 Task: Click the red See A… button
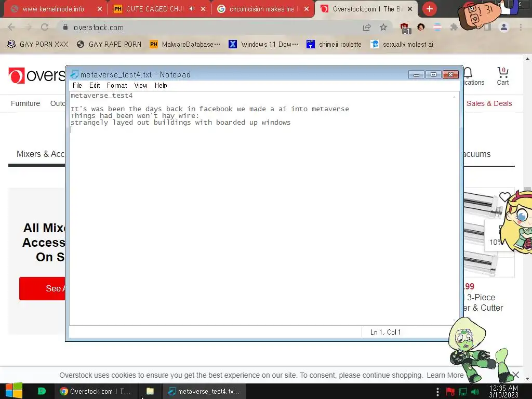click(x=43, y=288)
